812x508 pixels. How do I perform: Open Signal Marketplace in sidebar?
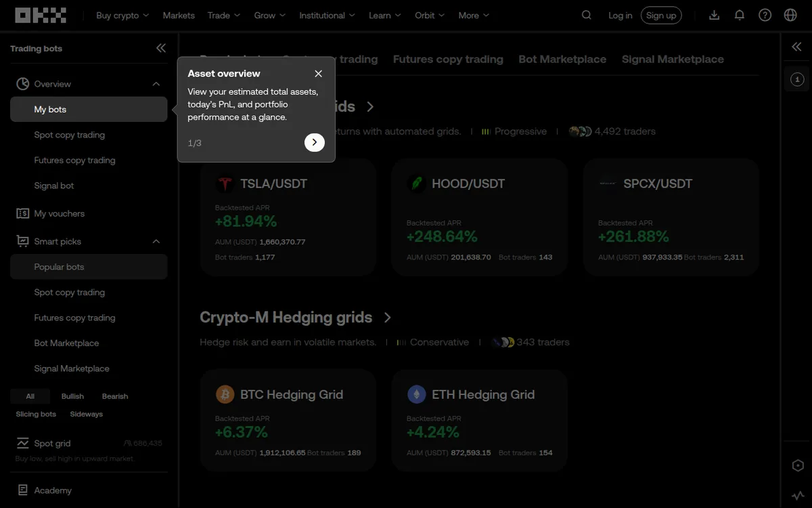(x=89, y=368)
